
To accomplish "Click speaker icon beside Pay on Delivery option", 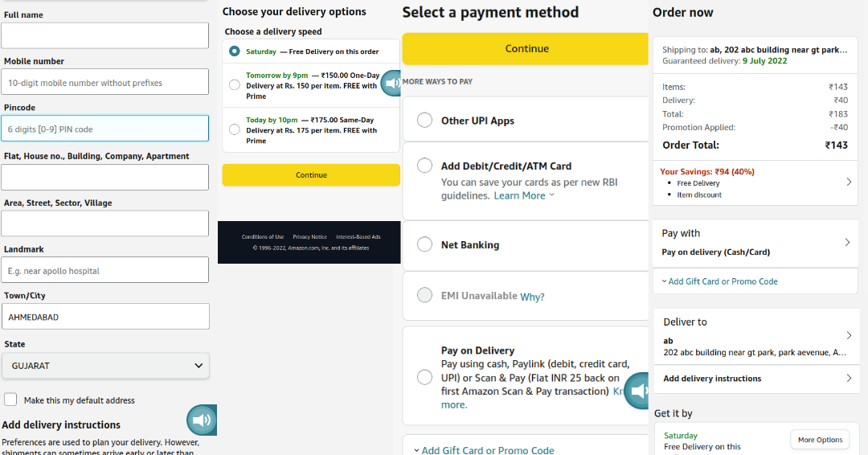I will point(637,391).
